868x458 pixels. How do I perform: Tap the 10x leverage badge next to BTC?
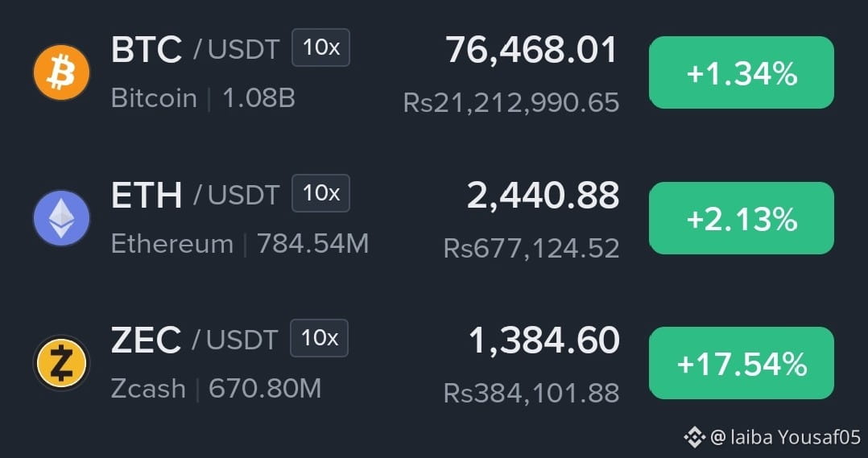click(x=321, y=47)
